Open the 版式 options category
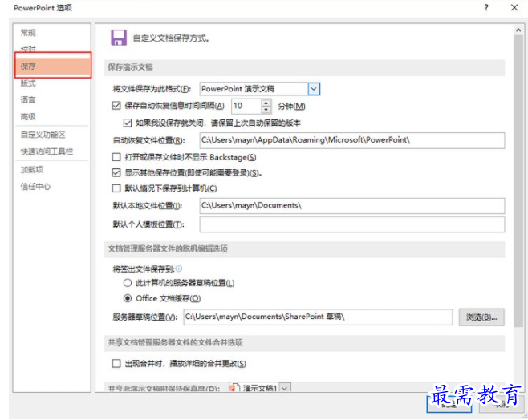 click(x=28, y=83)
